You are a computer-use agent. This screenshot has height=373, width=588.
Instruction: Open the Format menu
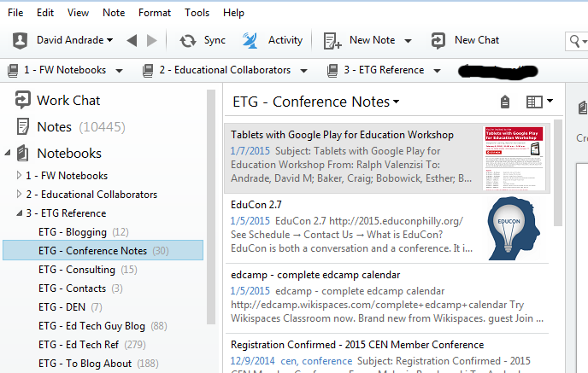click(x=154, y=13)
